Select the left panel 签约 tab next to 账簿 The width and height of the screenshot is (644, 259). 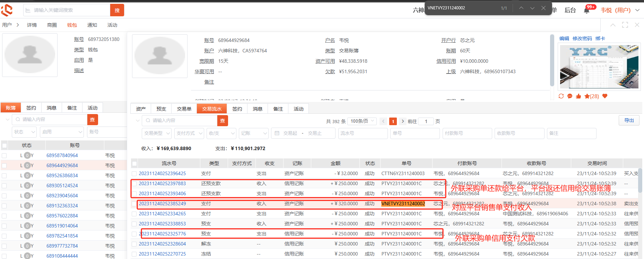(31, 108)
